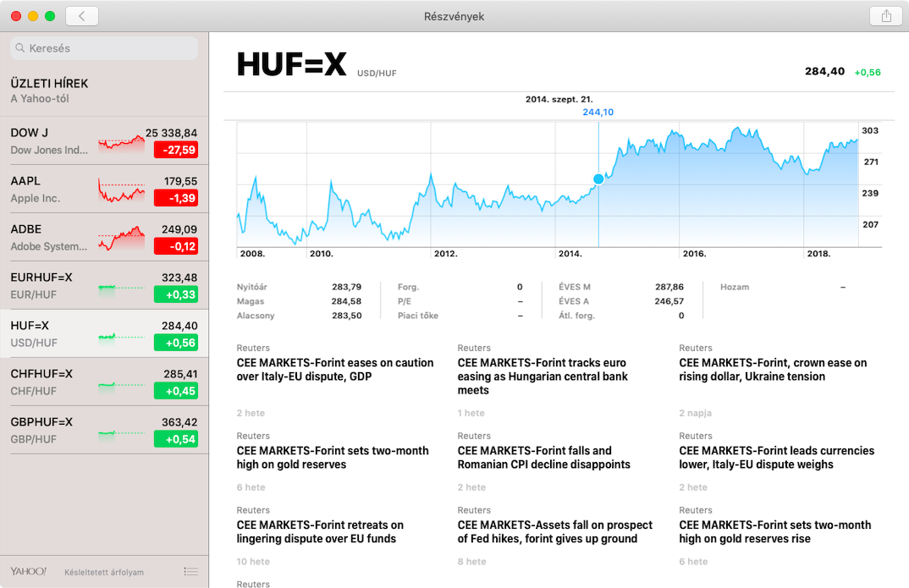This screenshot has width=909, height=588.
Task: Open article Forint retreats on lingering dispute
Action: (x=320, y=532)
